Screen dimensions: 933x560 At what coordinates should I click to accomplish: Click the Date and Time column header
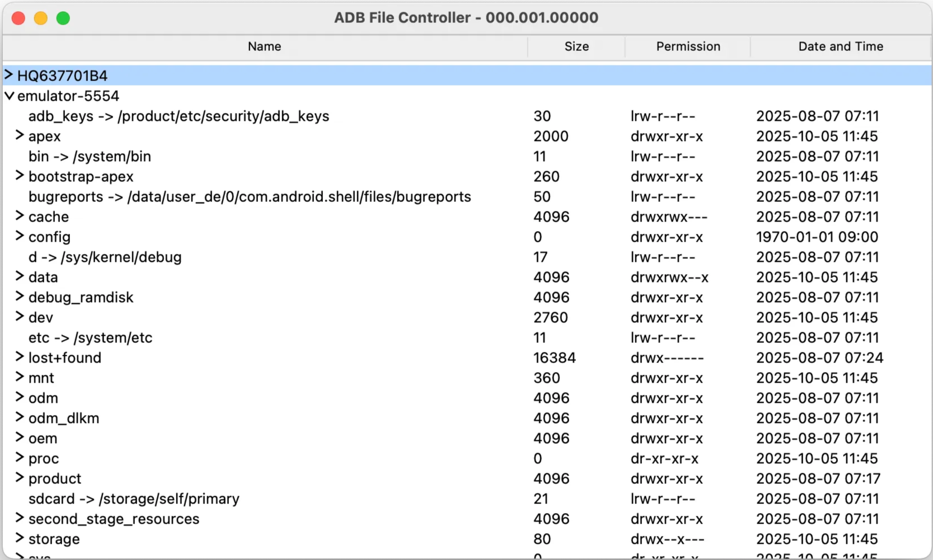(x=840, y=46)
